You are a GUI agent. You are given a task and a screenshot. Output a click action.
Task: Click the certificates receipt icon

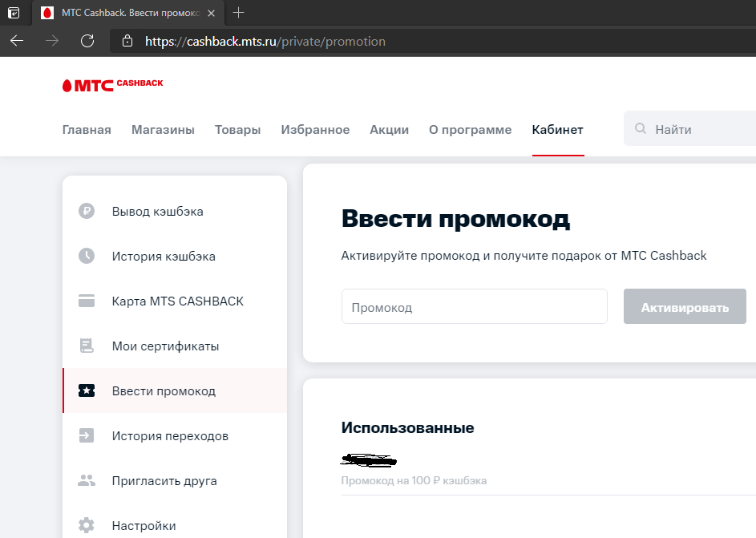click(87, 346)
